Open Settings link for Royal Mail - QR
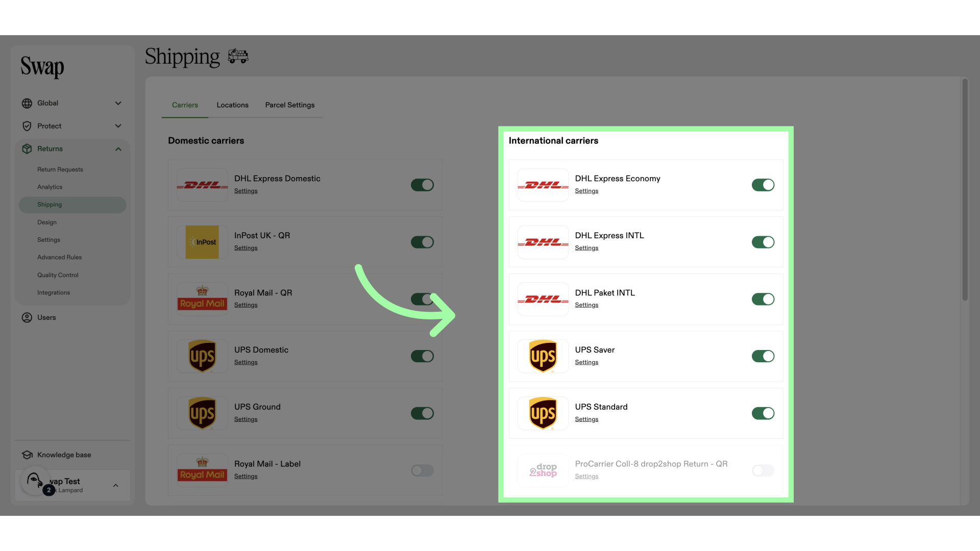Screen dimensions: 980x551 pyautogui.click(x=246, y=305)
